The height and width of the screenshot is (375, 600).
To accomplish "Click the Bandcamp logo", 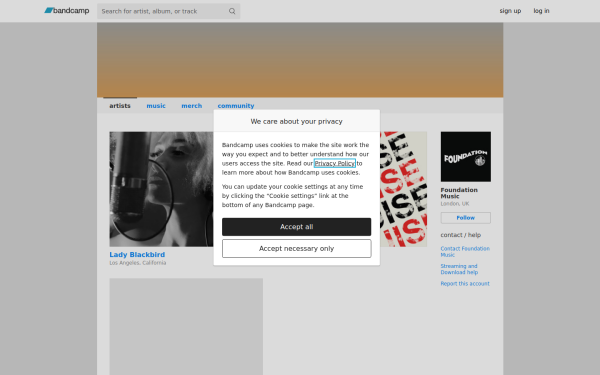I will point(67,11).
